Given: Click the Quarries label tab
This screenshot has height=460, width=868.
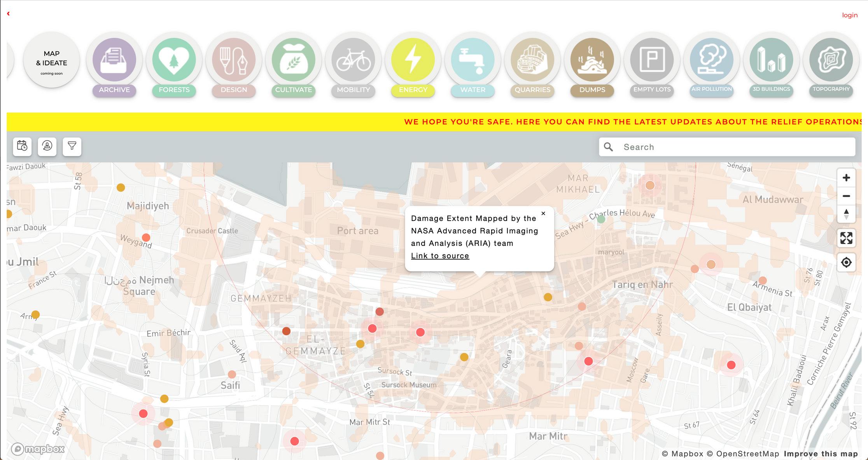Looking at the screenshot, I should coord(532,90).
